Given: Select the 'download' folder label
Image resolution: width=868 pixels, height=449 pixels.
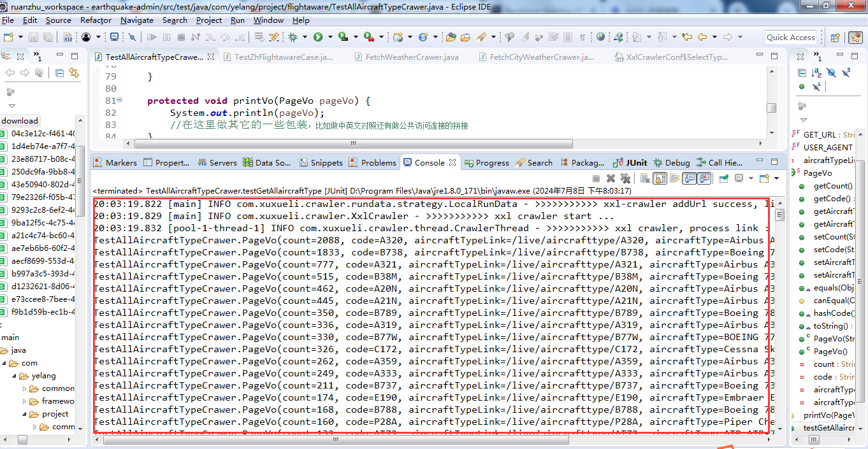Looking at the screenshot, I should point(20,120).
